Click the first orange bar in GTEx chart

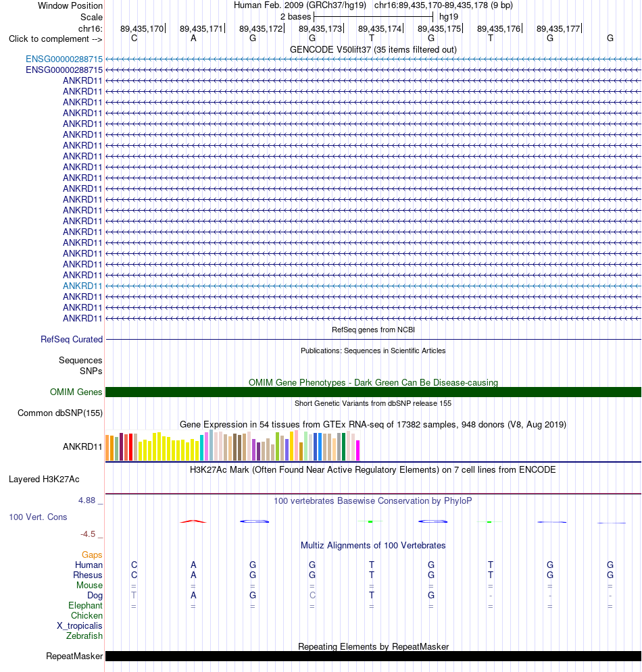pyautogui.click(x=107, y=448)
